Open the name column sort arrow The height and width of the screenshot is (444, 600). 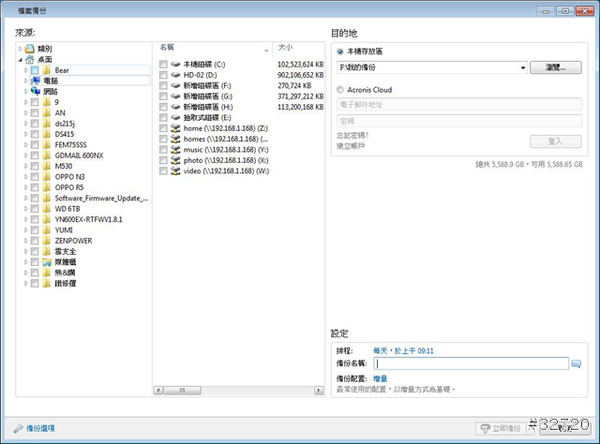[x=266, y=51]
